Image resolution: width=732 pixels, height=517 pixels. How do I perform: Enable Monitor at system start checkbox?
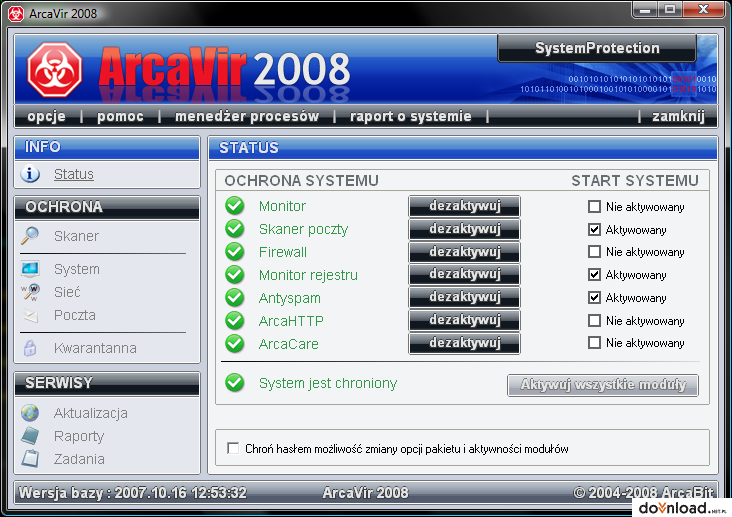point(594,206)
